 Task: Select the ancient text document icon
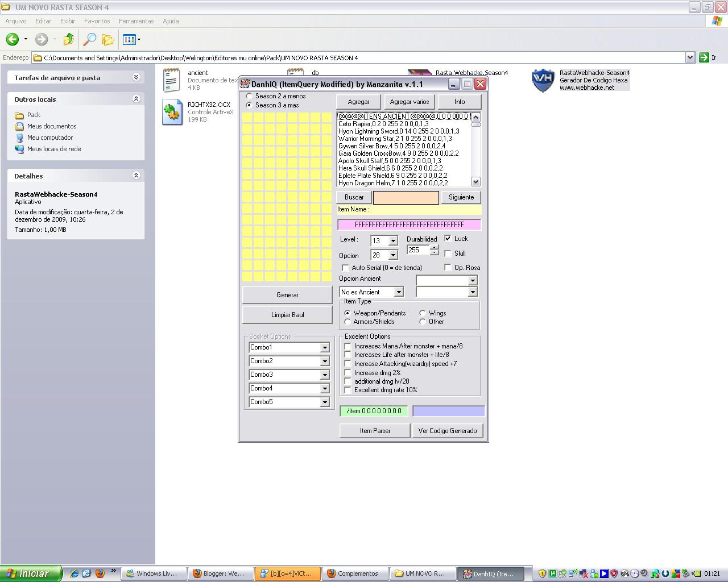171,80
